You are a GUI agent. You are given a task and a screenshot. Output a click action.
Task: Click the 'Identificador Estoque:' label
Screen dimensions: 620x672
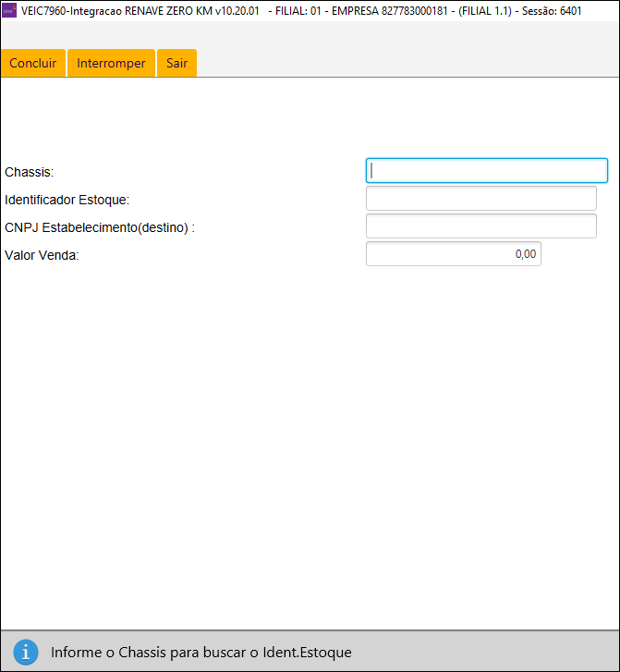tap(67, 200)
